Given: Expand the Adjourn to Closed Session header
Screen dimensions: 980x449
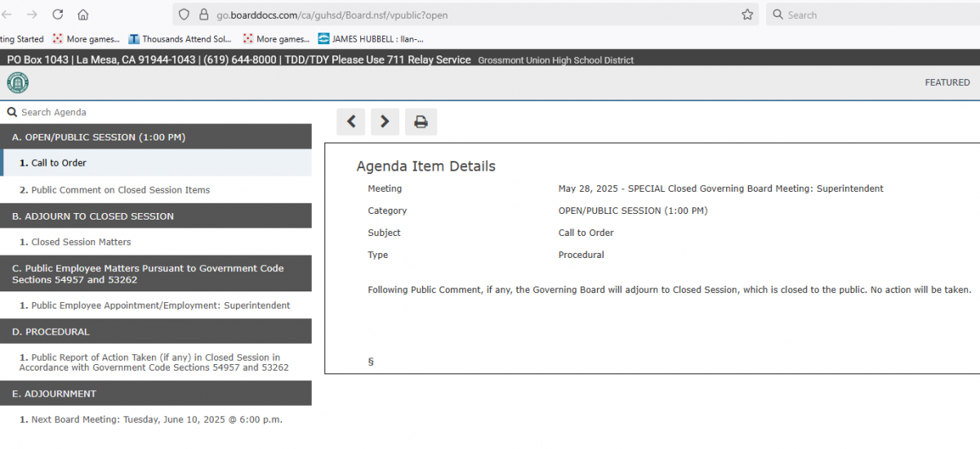Looking at the screenshot, I should pos(155,216).
